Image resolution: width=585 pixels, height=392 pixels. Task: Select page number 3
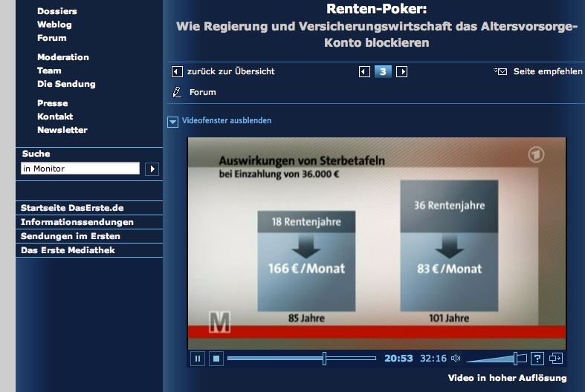coord(383,71)
